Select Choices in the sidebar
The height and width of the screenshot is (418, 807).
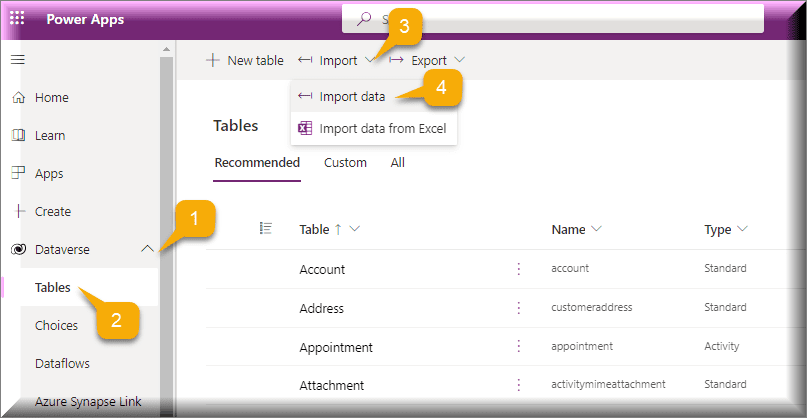click(x=57, y=325)
